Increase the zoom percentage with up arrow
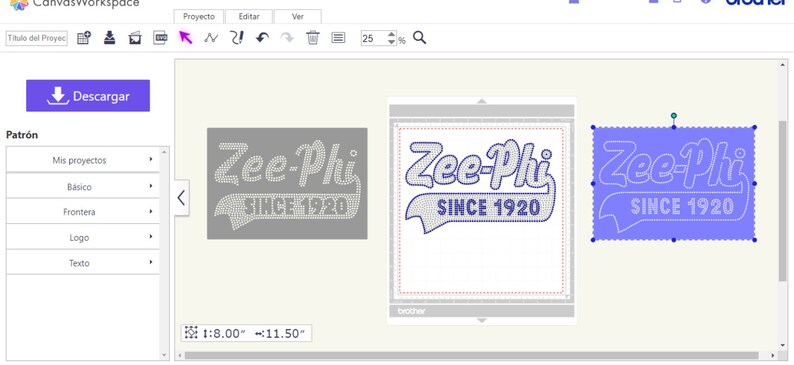Image resolution: width=794 pixels, height=365 pixels. (391, 34)
